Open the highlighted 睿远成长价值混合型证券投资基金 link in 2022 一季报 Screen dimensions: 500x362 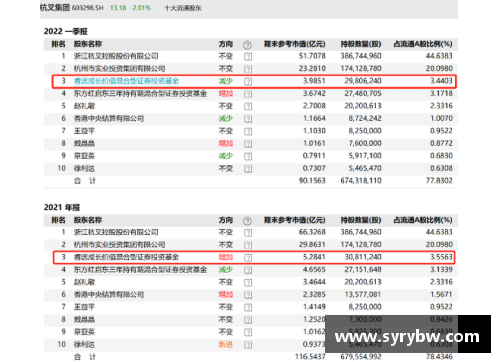(x=126, y=81)
